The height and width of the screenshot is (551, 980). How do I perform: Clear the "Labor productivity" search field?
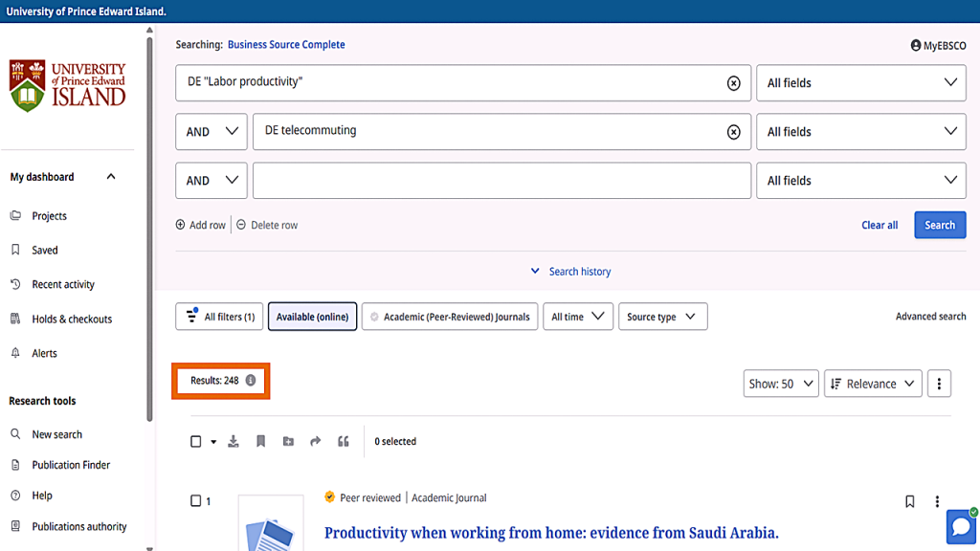pyautogui.click(x=734, y=83)
